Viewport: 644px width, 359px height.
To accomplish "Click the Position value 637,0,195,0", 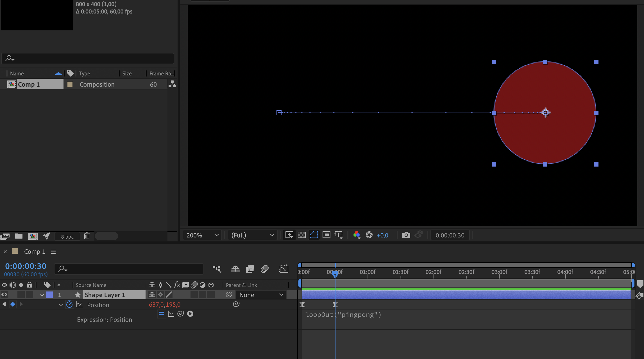I will tap(165, 305).
